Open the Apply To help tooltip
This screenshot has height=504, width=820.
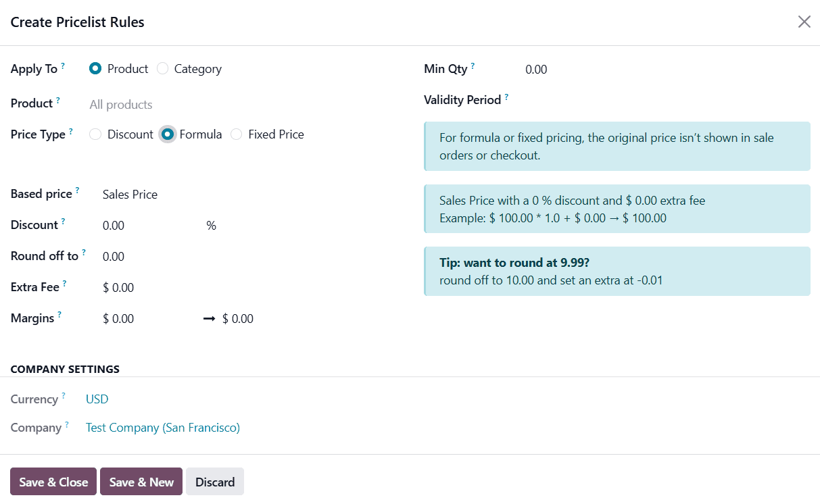pos(64,64)
